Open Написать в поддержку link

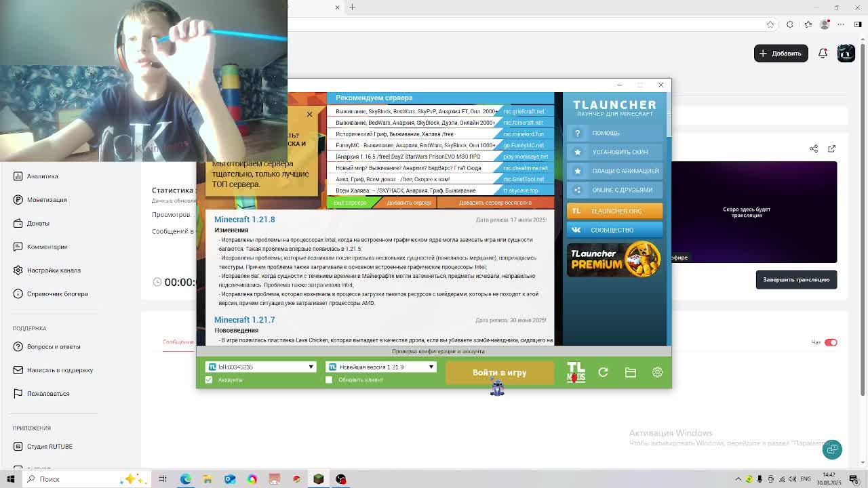pyautogui.click(x=60, y=370)
